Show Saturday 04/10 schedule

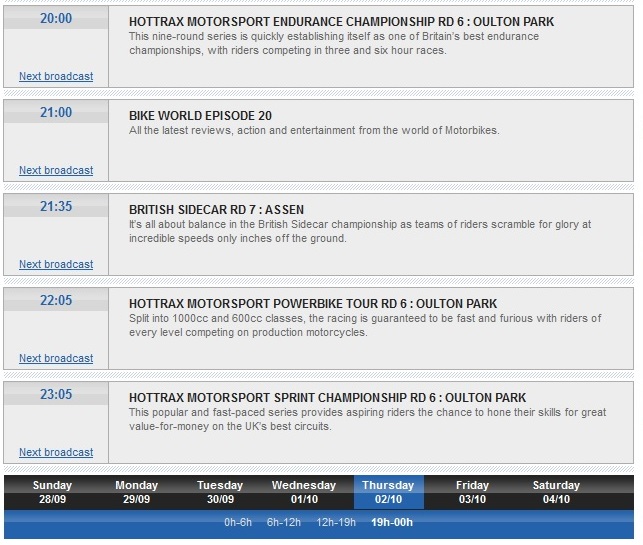coord(556,492)
